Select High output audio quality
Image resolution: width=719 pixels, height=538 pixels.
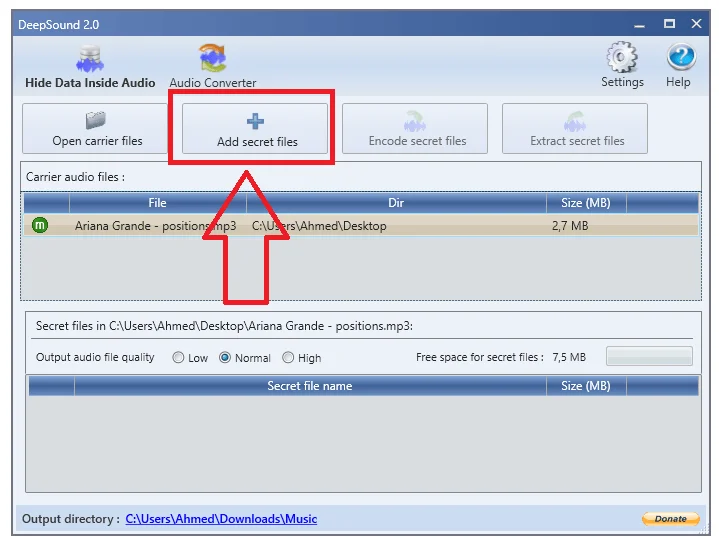point(289,358)
